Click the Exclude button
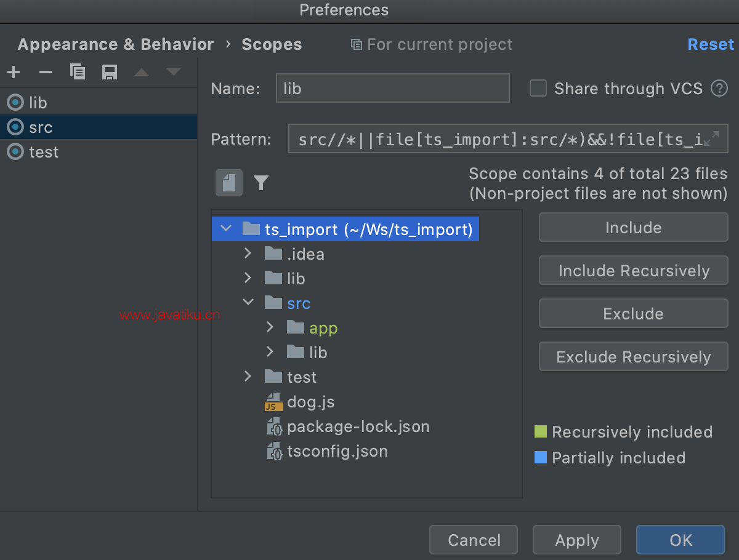This screenshot has width=739, height=560. coord(634,314)
